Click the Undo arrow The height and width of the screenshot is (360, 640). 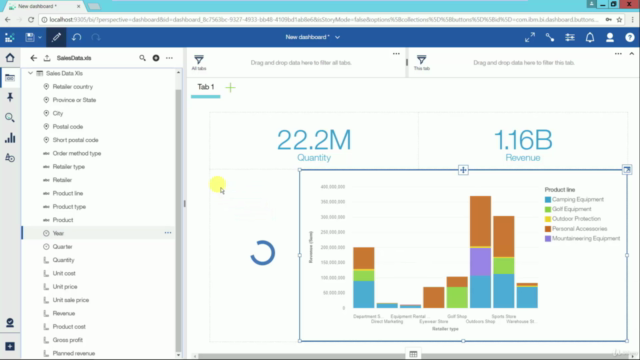[x=76, y=38]
